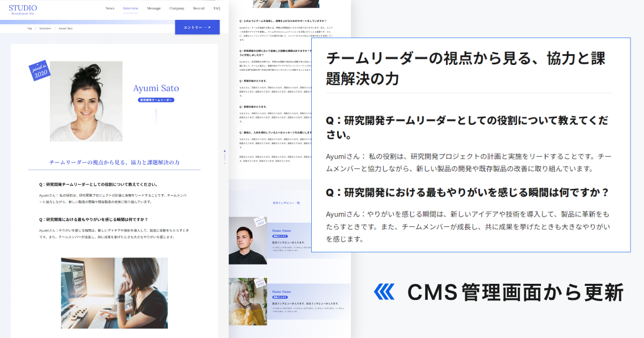Image resolution: width=644 pixels, height=338 pixels.
Task: Click the joined-in badge on blonde woman's photo
Action: (x=260, y=282)
